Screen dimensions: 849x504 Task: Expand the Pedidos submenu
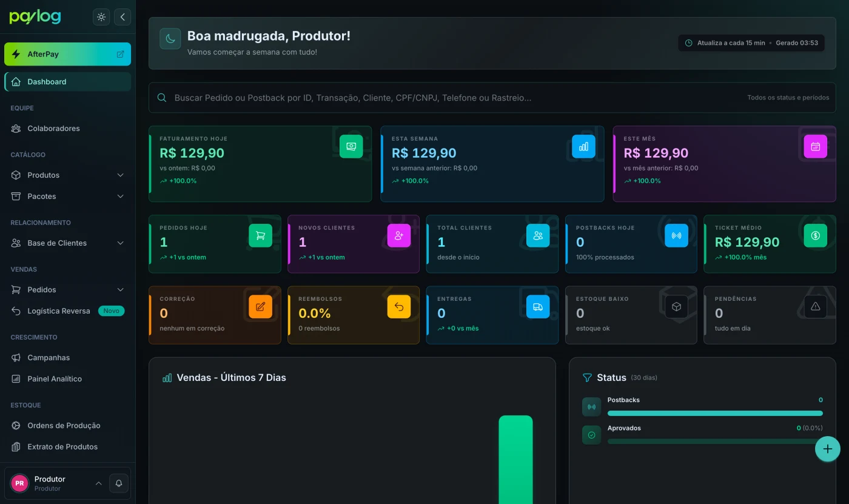pos(67,290)
